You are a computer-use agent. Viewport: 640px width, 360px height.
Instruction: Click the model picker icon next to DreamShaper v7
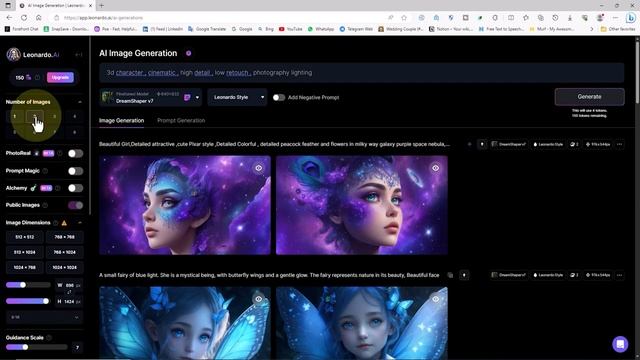(x=187, y=98)
